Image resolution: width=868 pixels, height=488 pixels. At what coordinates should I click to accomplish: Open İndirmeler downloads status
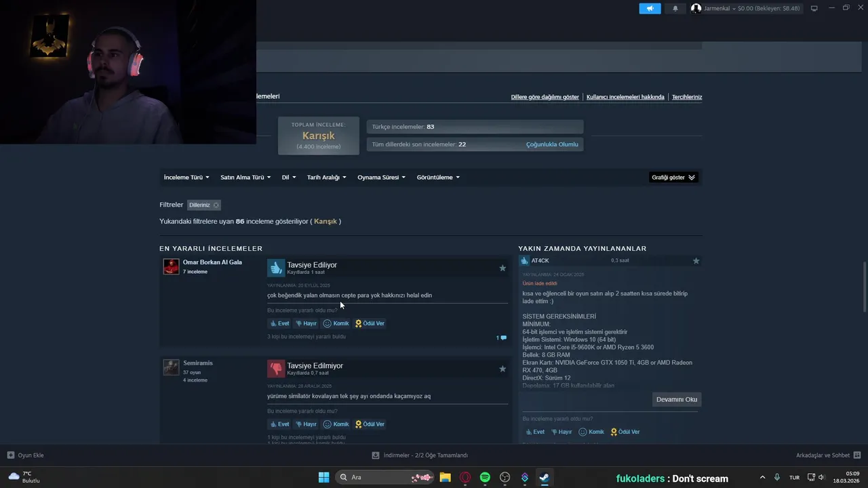pyautogui.click(x=420, y=455)
